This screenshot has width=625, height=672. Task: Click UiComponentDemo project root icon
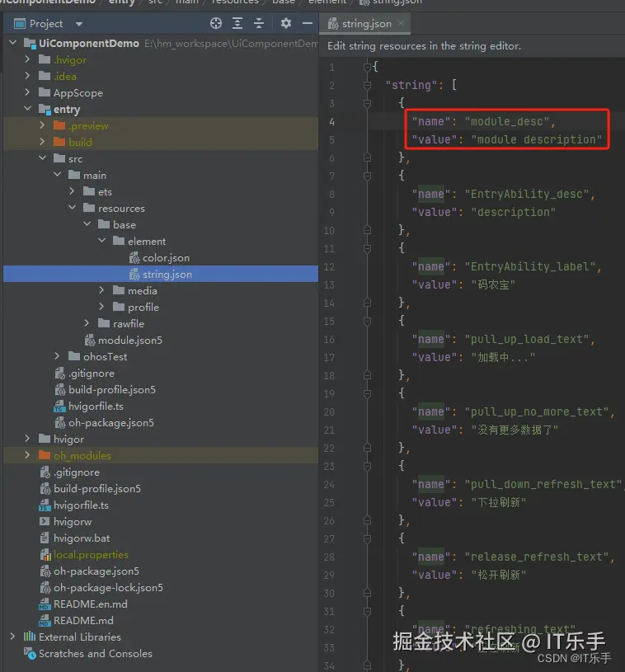(x=30, y=43)
